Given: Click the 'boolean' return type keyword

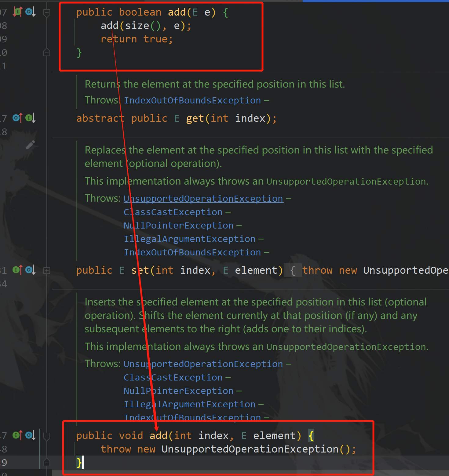Looking at the screenshot, I should (x=140, y=12).
